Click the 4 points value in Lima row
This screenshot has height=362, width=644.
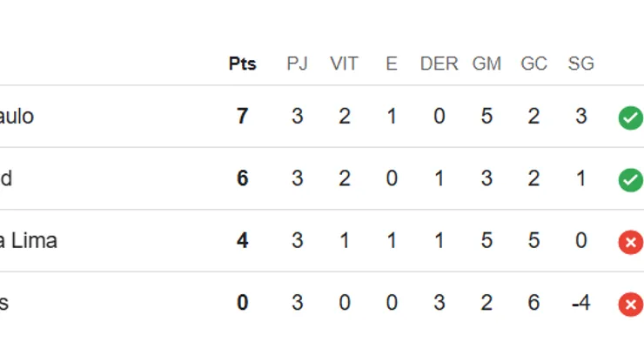(x=242, y=241)
